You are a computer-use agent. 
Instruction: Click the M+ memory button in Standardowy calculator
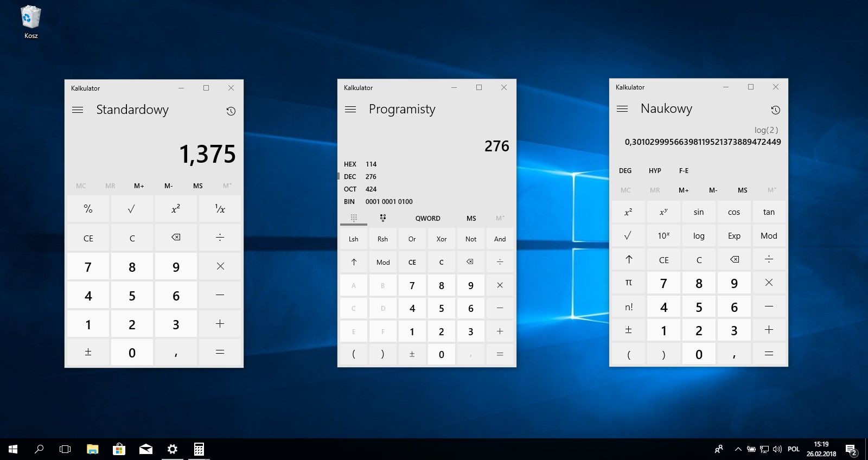click(x=139, y=186)
